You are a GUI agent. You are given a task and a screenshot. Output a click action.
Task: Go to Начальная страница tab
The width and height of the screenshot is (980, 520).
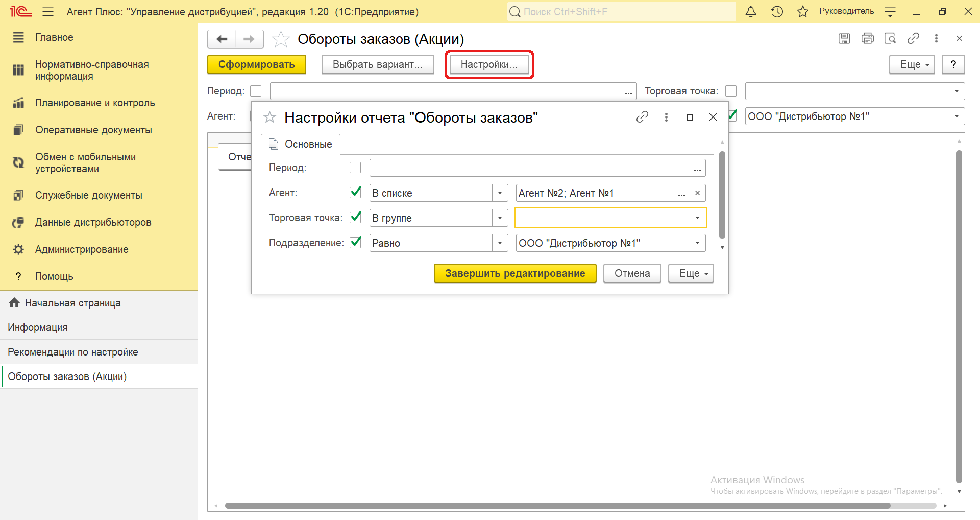(99, 303)
